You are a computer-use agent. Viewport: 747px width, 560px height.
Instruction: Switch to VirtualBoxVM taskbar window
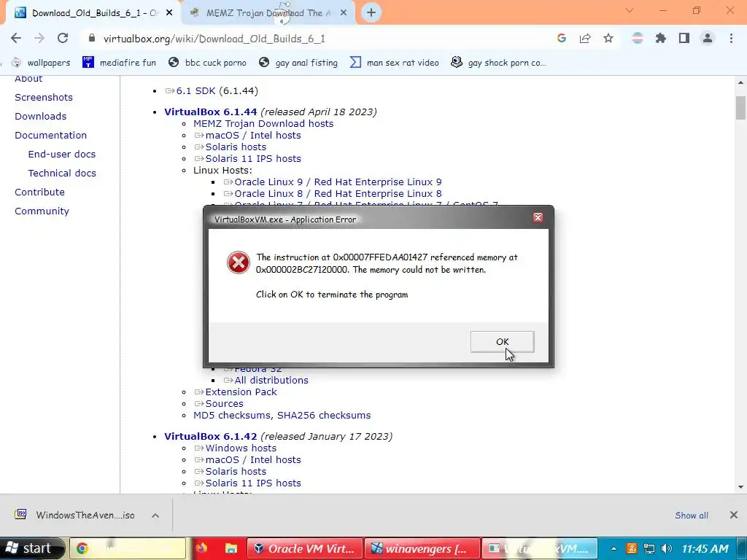pos(540,548)
